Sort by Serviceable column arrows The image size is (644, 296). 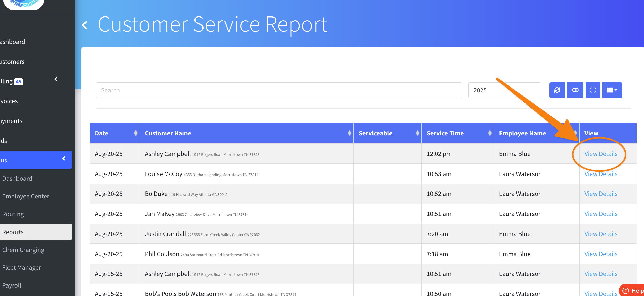pyautogui.click(x=417, y=133)
